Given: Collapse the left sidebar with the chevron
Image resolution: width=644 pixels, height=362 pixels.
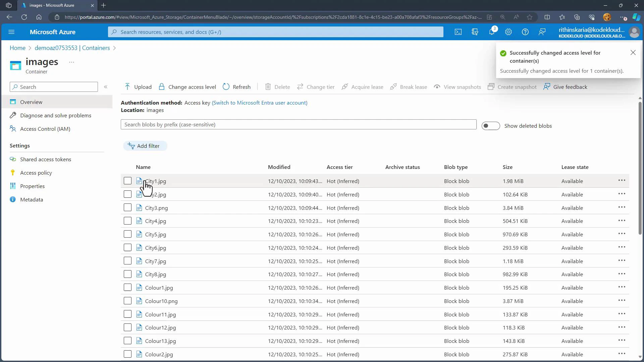Looking at the screenshot, I should [x=106, y=87].
